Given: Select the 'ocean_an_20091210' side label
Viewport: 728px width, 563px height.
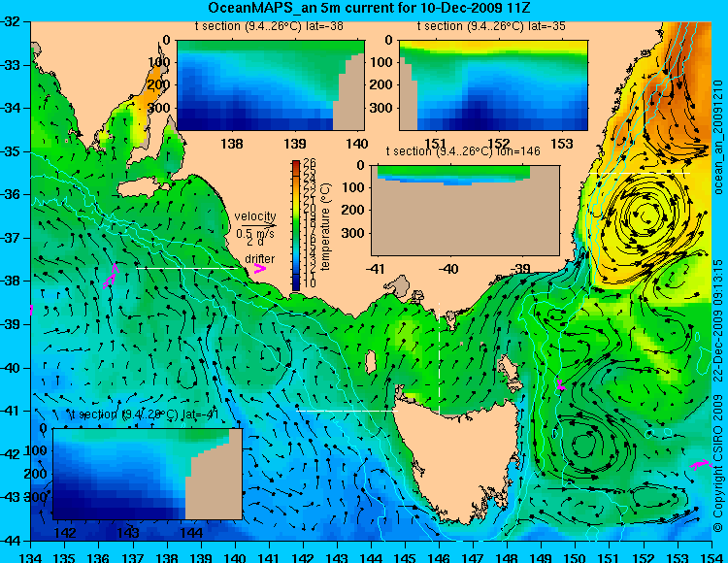Looking at the screenshot, I should [717, 138].
